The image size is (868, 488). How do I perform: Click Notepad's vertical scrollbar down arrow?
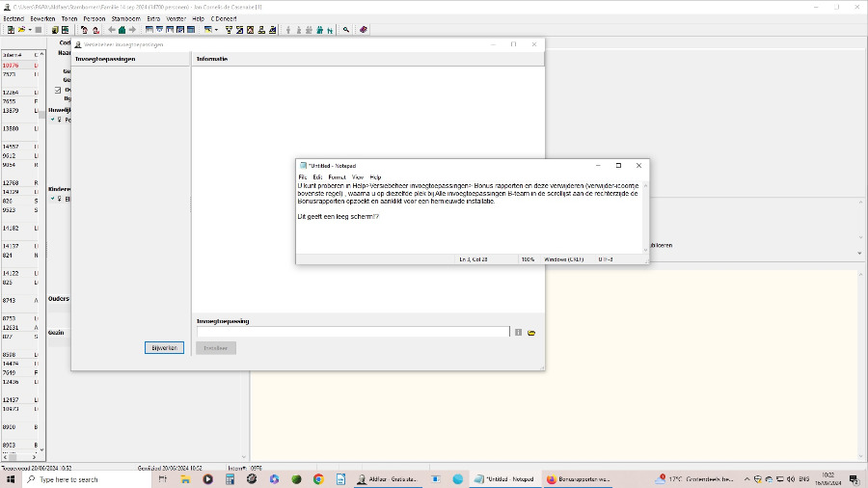[x=645, y=249]
